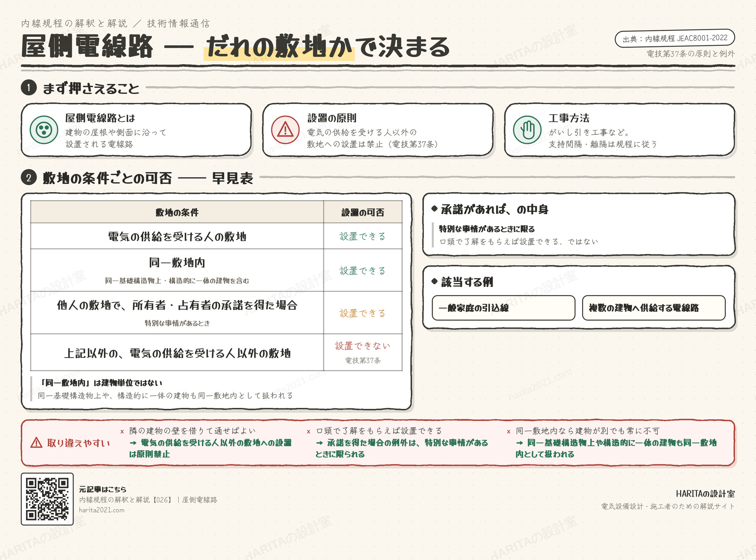Click the QR code to the article

tap(47, 499)
